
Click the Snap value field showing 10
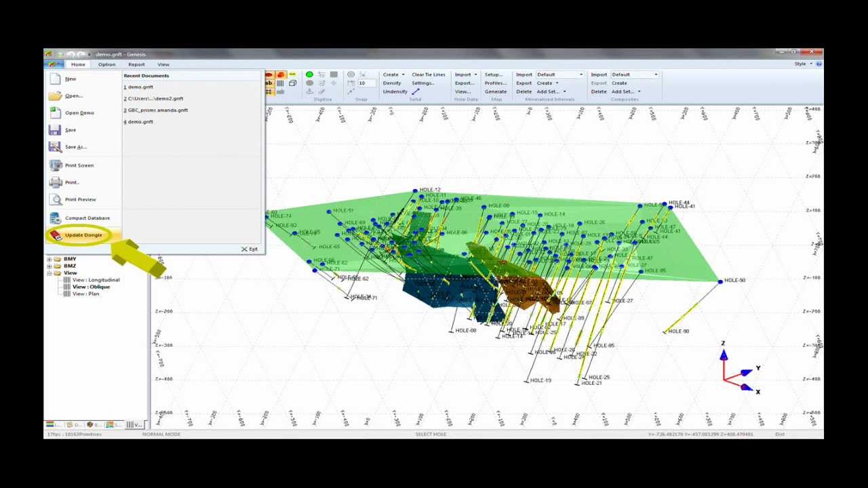(x=366, y=83)
